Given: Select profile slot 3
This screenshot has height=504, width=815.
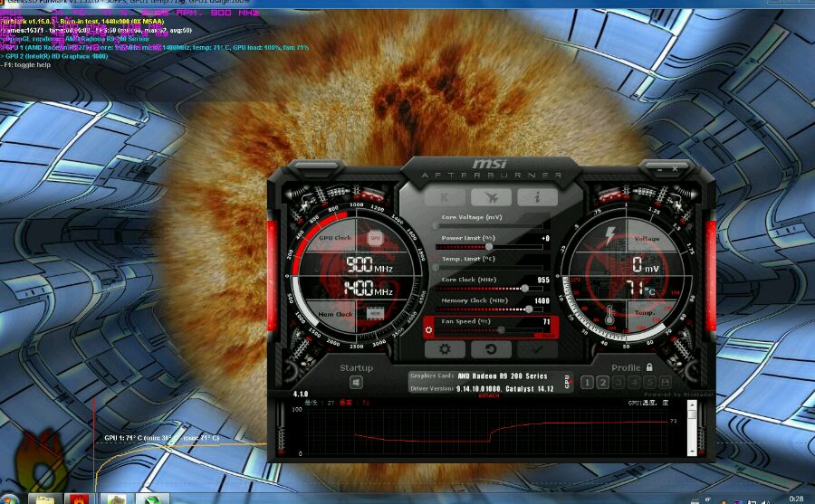Looking at the screenshot, I should (x=618, y=383).
